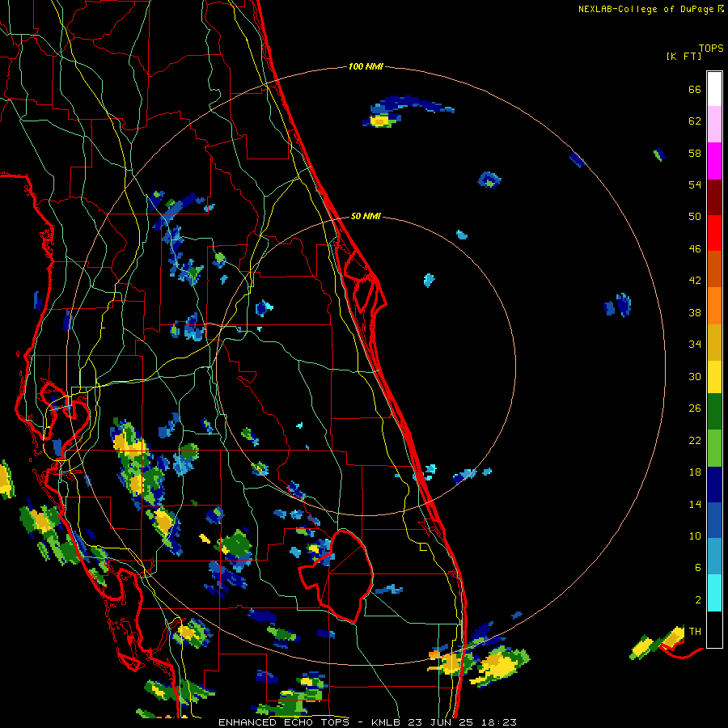The image size is (728, 728).
Task: Pick the navy legend swatch
Action: point(714,485)
